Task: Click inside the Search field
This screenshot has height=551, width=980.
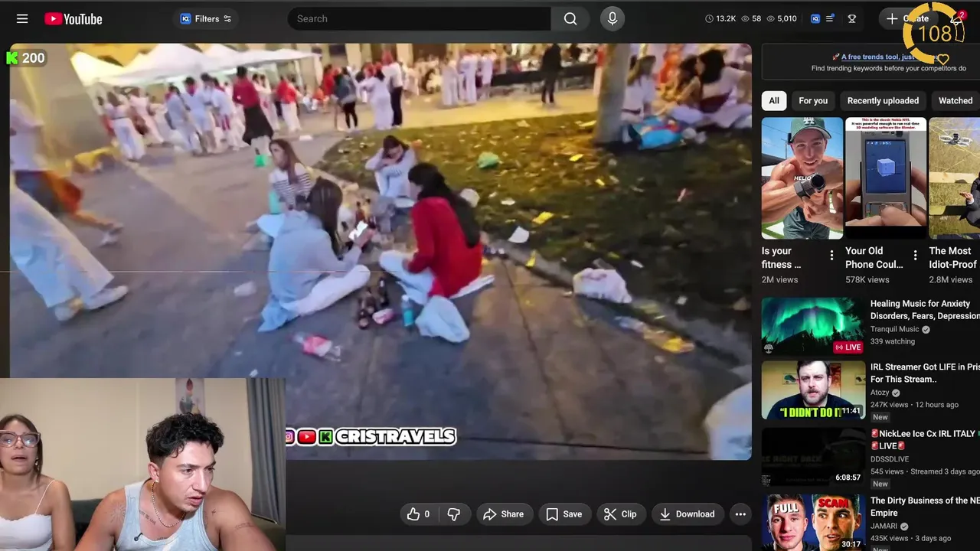Action: tap(419, 19)
